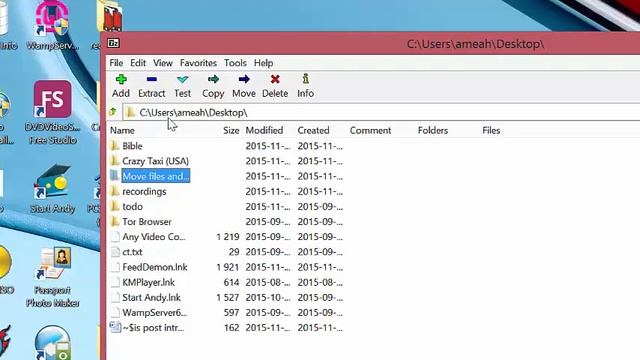
Task: Open WampServer desktop shortcut
Action: pyautogui.click(x=52, y=26)
